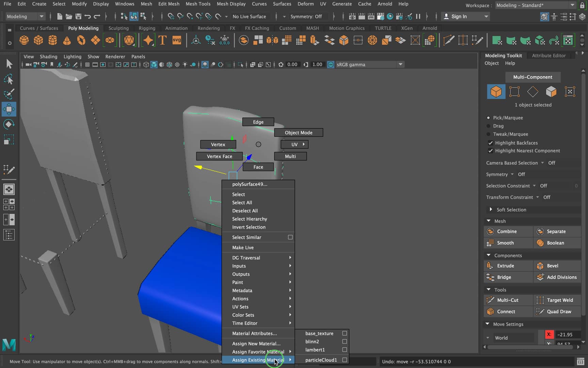588x368 pixels.
Task: Apply Smooth to the mesh
Action: click(507, 243)
